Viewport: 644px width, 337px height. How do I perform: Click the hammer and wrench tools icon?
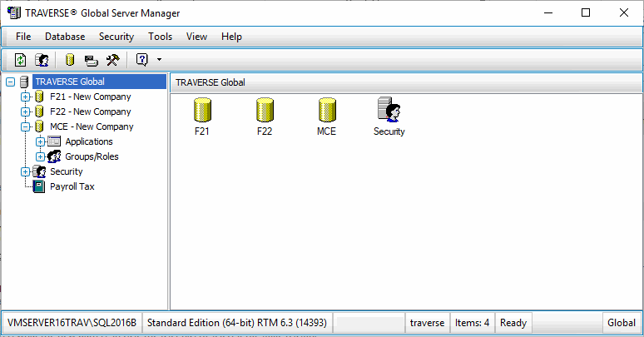[112, 60]
